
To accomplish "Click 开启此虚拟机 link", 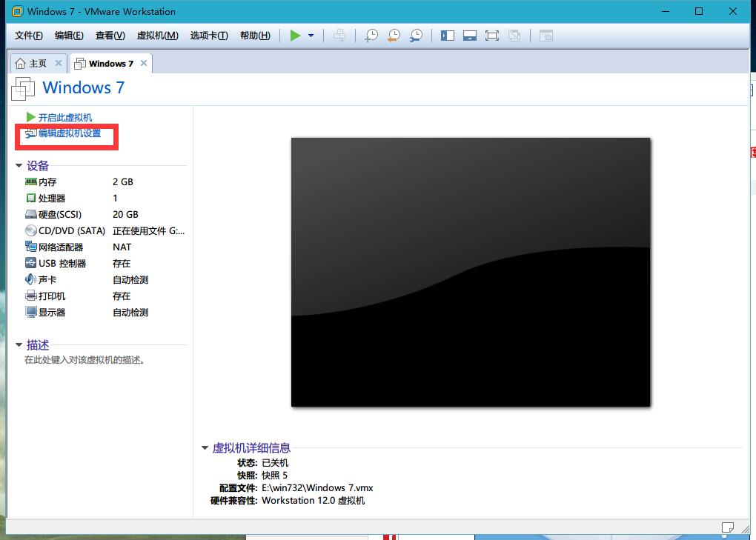I will tap(65, 117).
